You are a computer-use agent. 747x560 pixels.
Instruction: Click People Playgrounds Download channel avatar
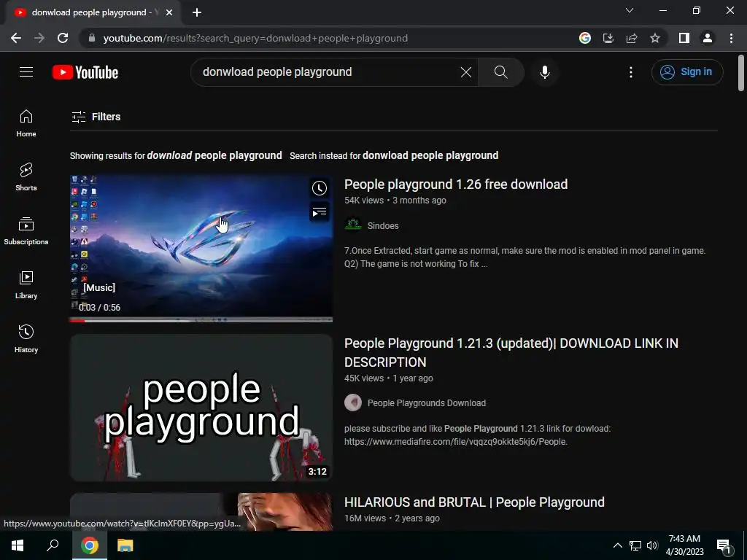click(353, 402)
